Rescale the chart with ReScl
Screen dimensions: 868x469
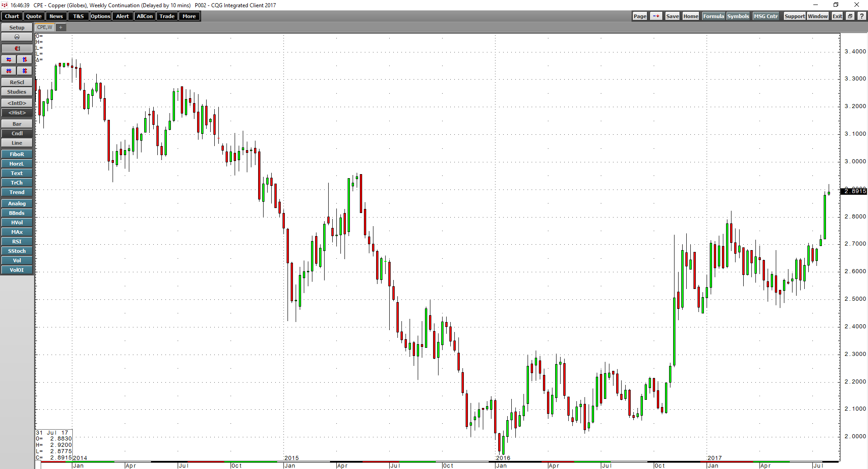[17, 82]
